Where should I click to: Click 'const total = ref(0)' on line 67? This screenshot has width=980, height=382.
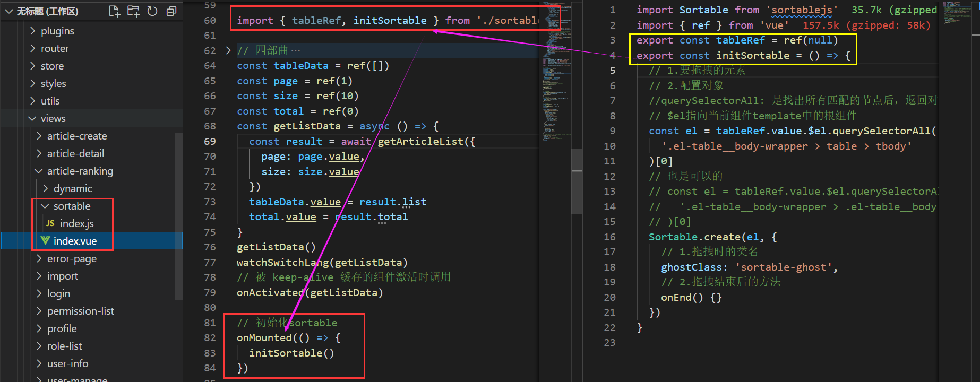tap(297, 111)
